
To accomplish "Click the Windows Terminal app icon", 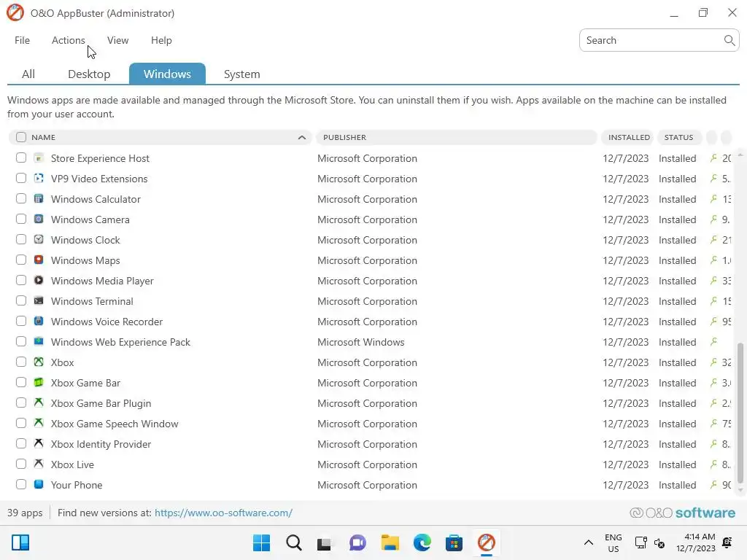I will (x=39, y=301).
